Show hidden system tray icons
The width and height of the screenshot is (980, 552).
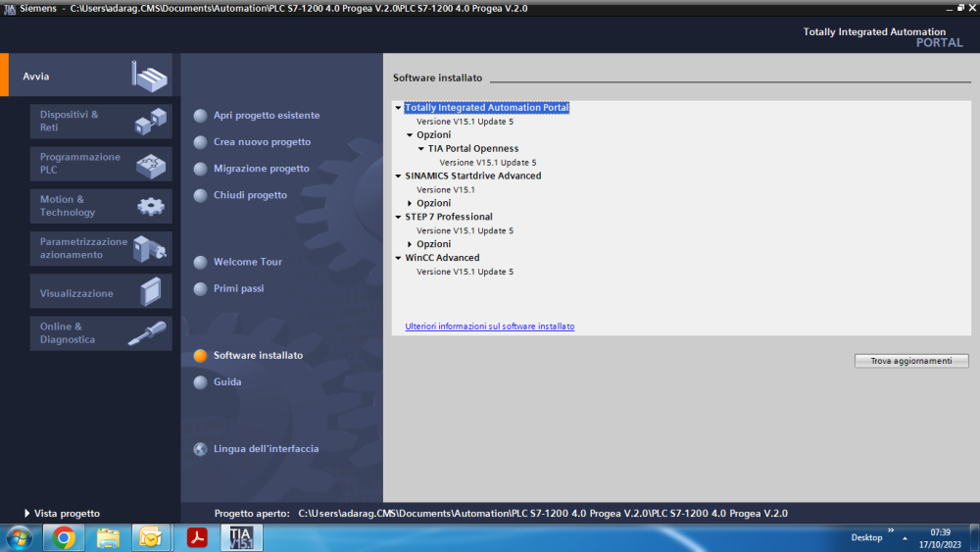tap(905, 538)
